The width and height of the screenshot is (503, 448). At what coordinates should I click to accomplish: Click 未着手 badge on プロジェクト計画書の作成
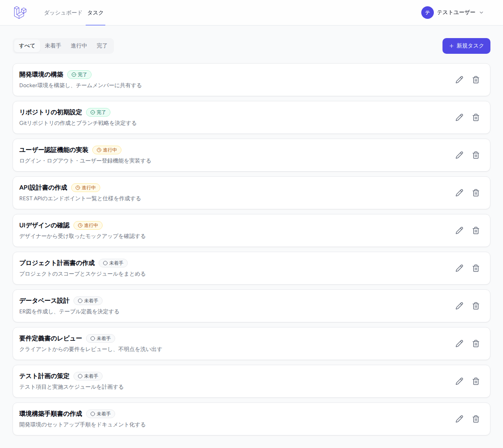(113, 263)
